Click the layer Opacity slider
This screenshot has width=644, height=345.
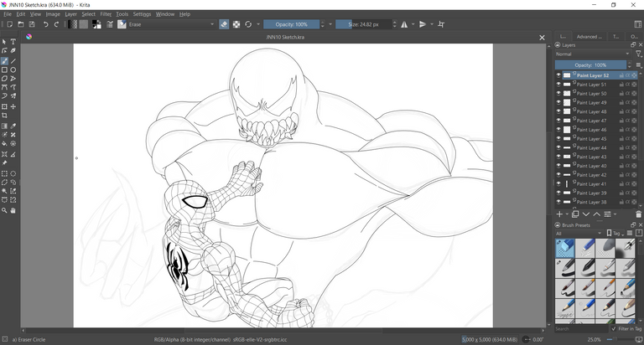pos(590,65)
